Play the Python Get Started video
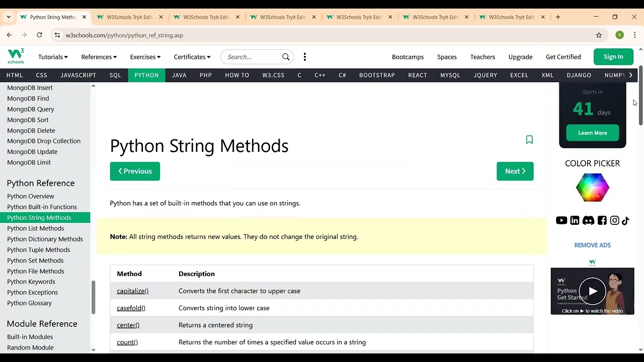Image resolution: width=644 pixels, height=362 pixels. click(x=593, y=291)
